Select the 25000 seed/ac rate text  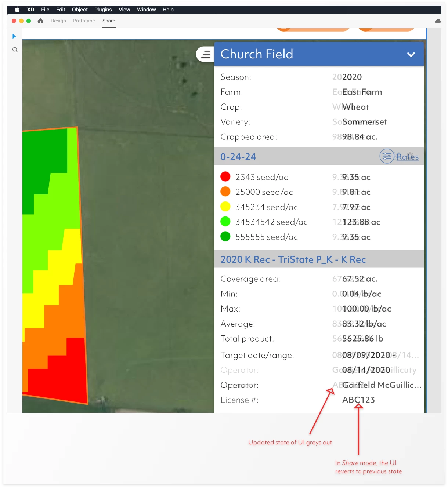pyautogui.click(x=264, y=192)
